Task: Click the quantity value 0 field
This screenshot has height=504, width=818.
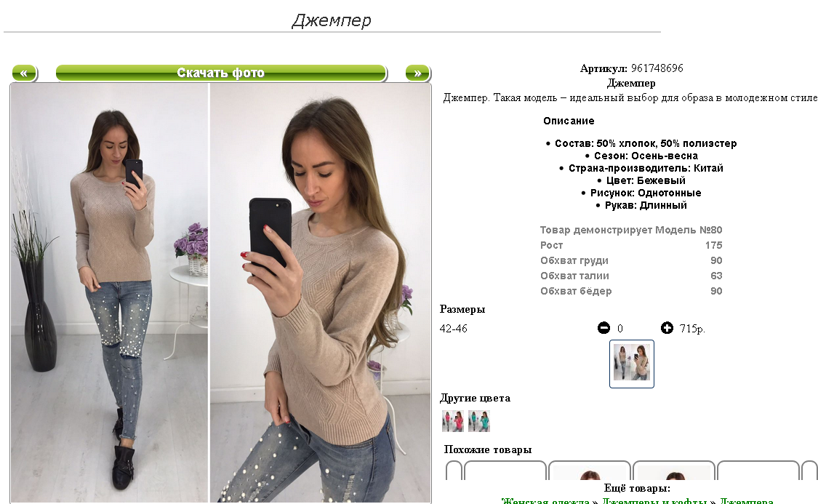Action: point(619,329)
